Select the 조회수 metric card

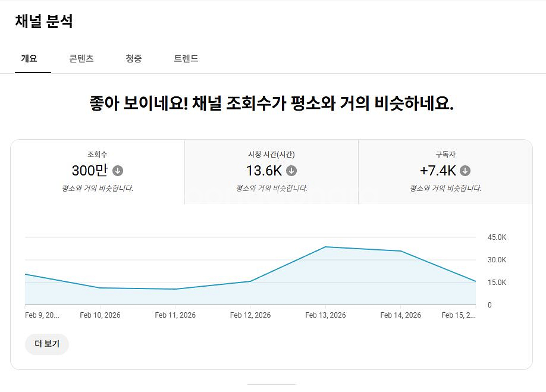pos(98,172)
